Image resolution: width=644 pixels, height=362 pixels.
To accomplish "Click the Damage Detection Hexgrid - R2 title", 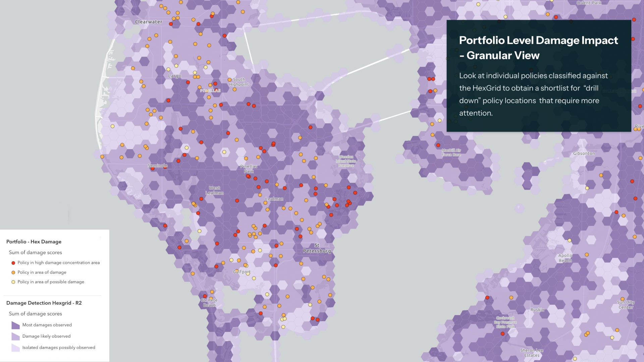I will [44, 303].
